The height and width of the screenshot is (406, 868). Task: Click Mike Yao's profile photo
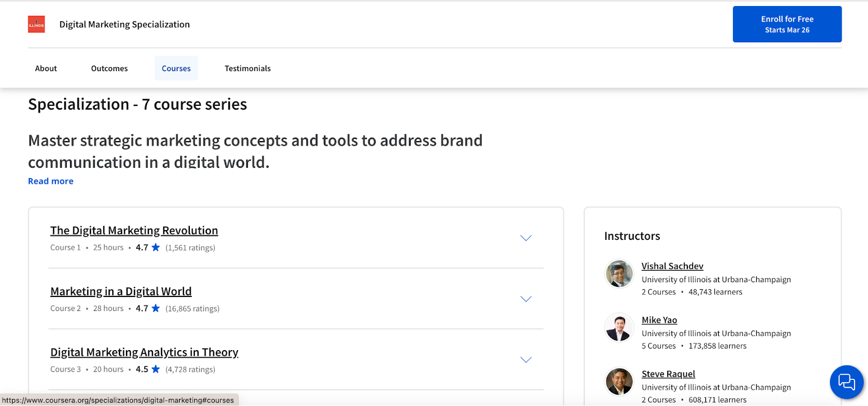[619, 327]
